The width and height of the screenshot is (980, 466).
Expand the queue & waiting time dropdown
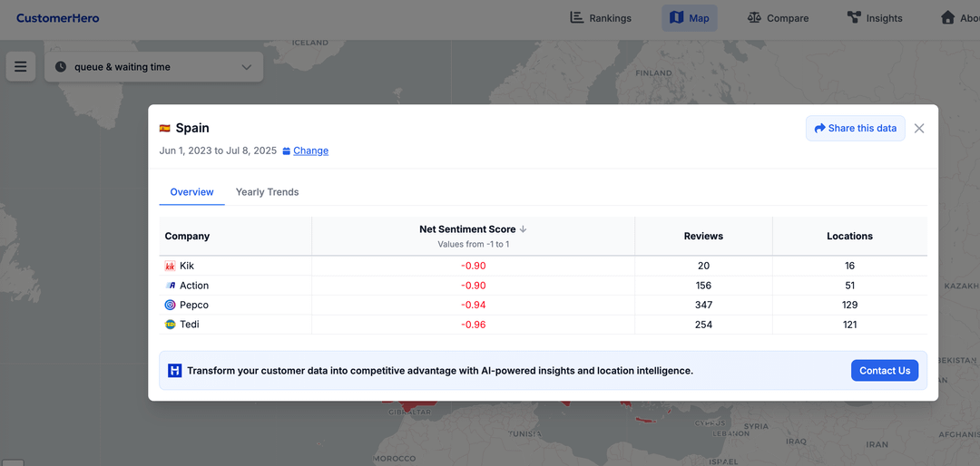coord(246,67)
